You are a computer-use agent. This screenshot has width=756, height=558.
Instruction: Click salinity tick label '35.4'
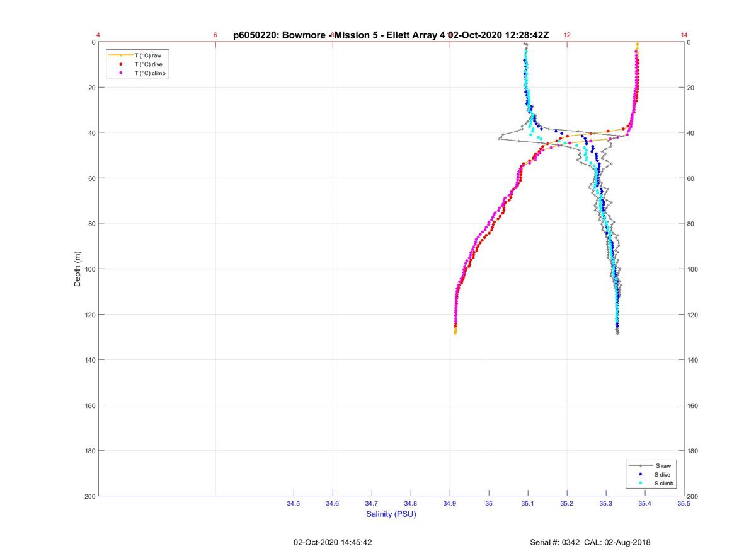(645, 504)
